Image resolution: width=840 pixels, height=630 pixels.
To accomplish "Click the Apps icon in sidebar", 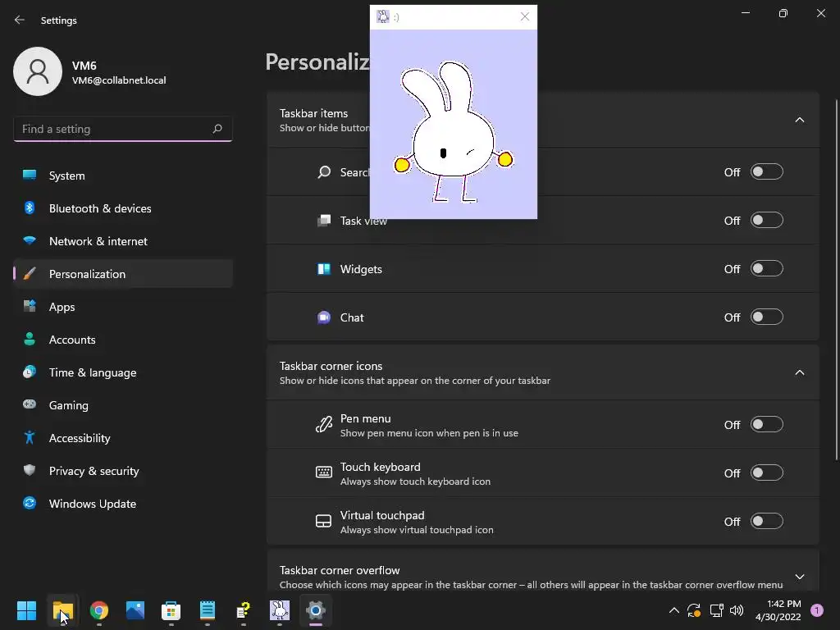I will 30,306.
